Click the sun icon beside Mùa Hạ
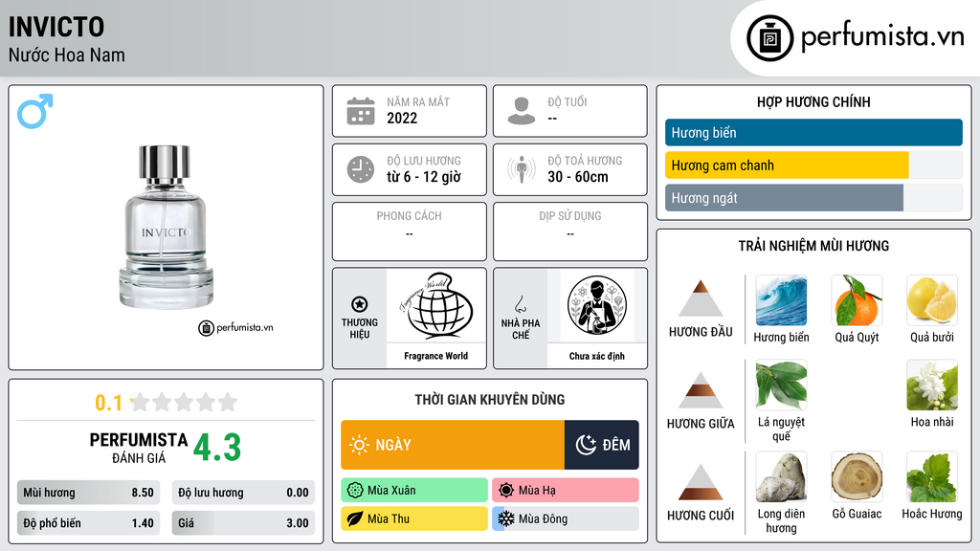The image size is (980, 551). coord(506,491)
